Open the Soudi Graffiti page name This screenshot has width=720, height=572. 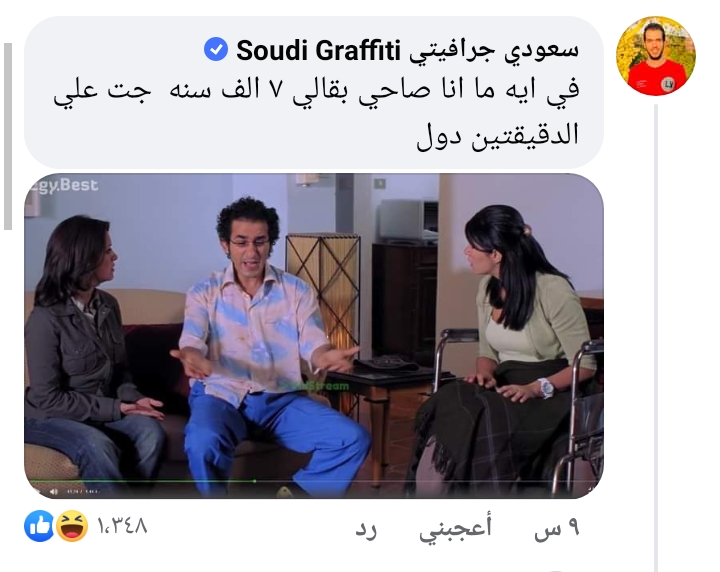[318, 50]
